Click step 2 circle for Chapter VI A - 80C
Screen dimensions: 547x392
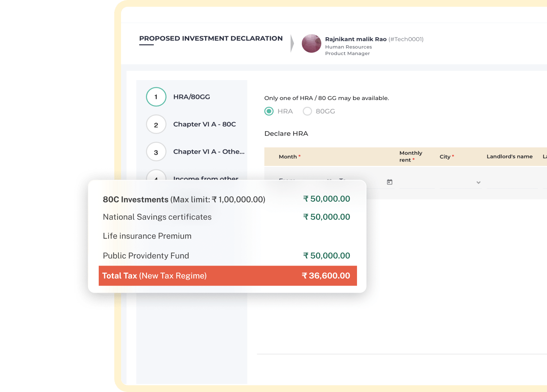[156, 124]
